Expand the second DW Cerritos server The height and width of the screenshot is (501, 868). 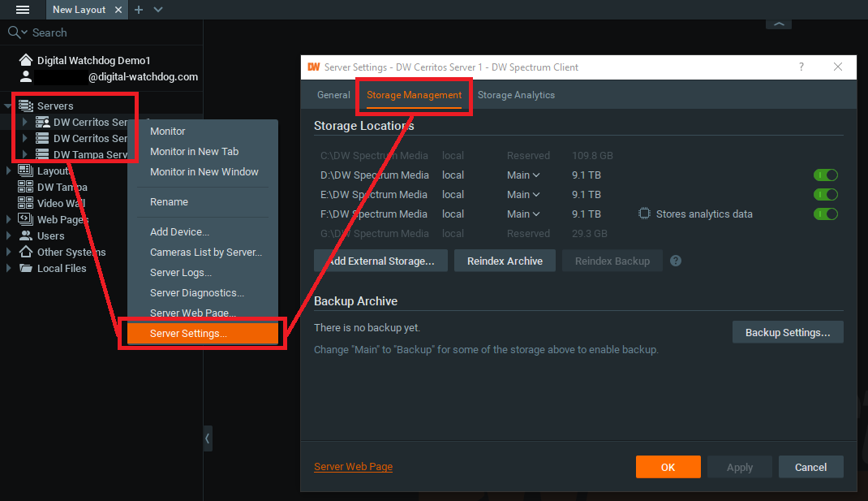[x=24, y=138]
